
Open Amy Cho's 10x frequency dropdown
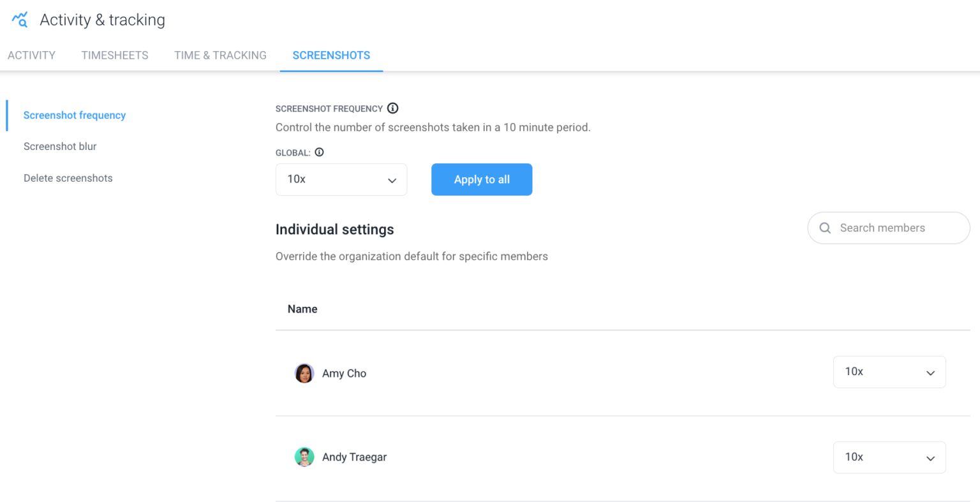889,372
